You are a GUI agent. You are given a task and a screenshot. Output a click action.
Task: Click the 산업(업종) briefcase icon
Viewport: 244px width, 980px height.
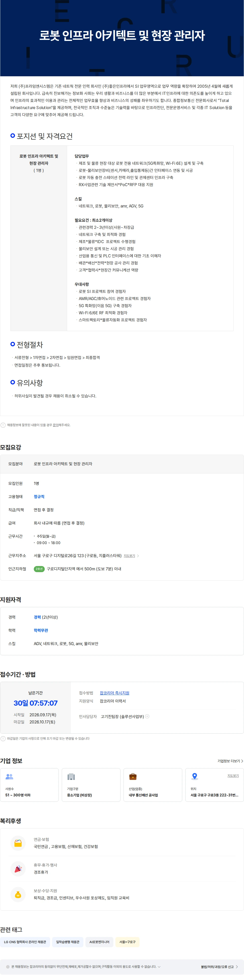coord(133,777)
